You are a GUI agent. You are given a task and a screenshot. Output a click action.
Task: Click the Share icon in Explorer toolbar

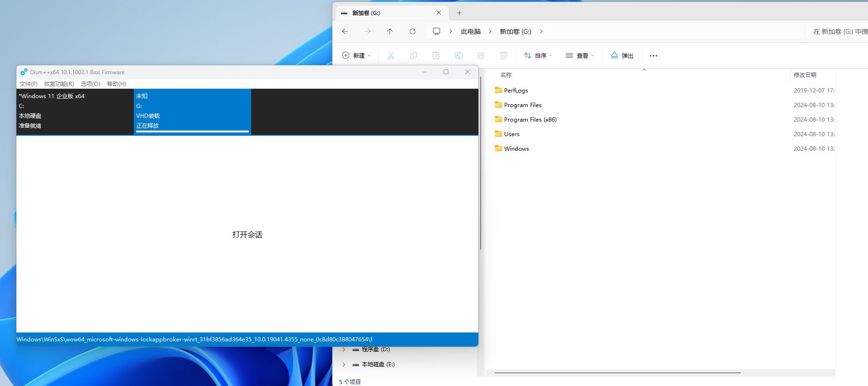click(x=481, y=55)
